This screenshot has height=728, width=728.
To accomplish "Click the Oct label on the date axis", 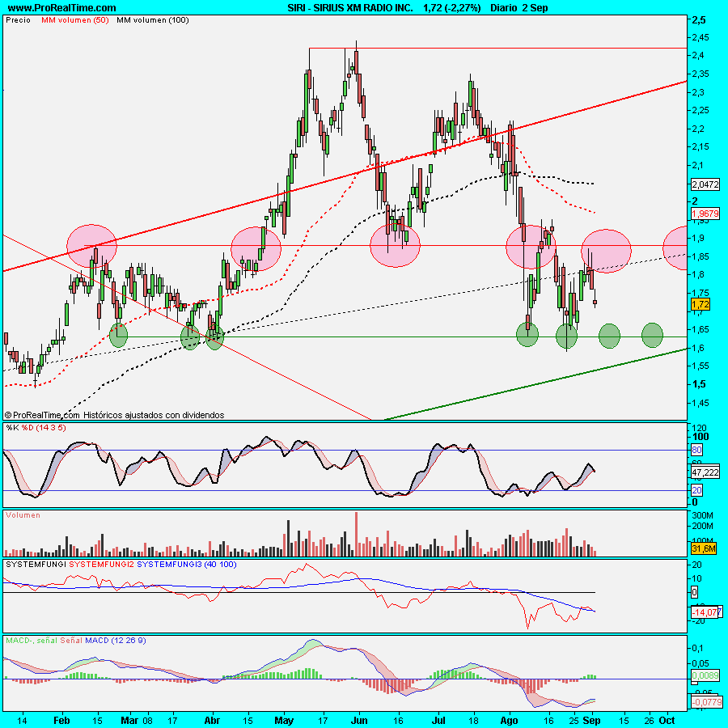I will [x=667, y=721].
